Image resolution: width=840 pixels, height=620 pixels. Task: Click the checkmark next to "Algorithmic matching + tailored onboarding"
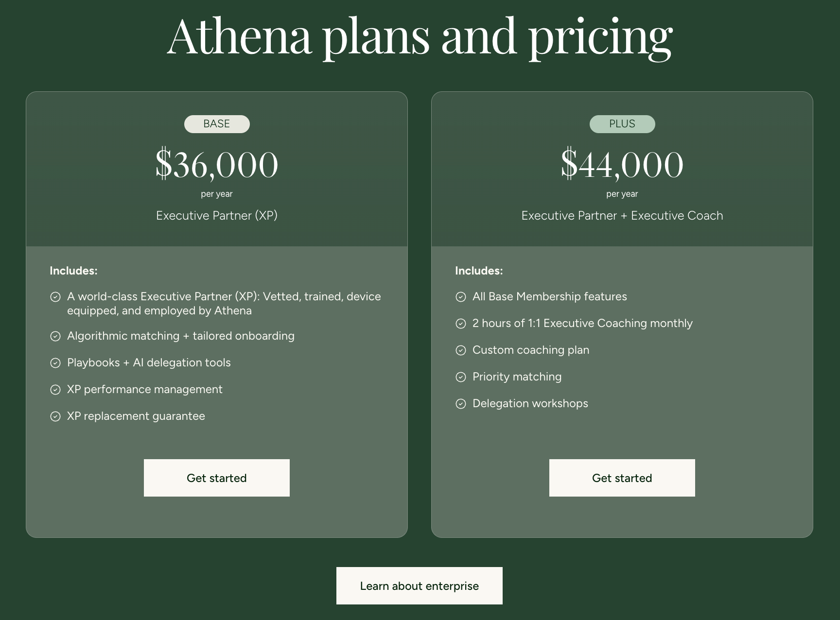tap(55, 336)
